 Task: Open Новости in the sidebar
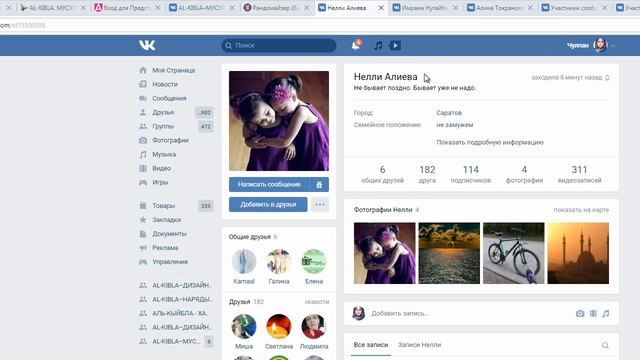pyautogui.click(x=165, y=84)
